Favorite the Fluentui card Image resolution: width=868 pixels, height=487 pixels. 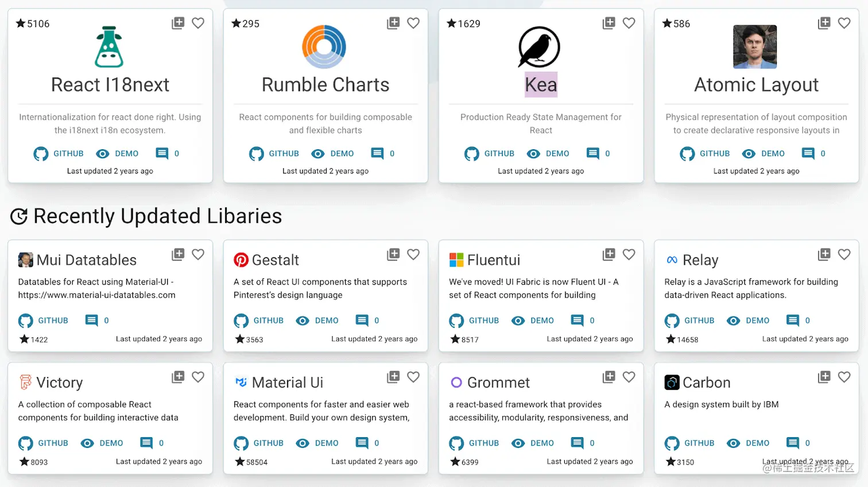pos(629,254)
